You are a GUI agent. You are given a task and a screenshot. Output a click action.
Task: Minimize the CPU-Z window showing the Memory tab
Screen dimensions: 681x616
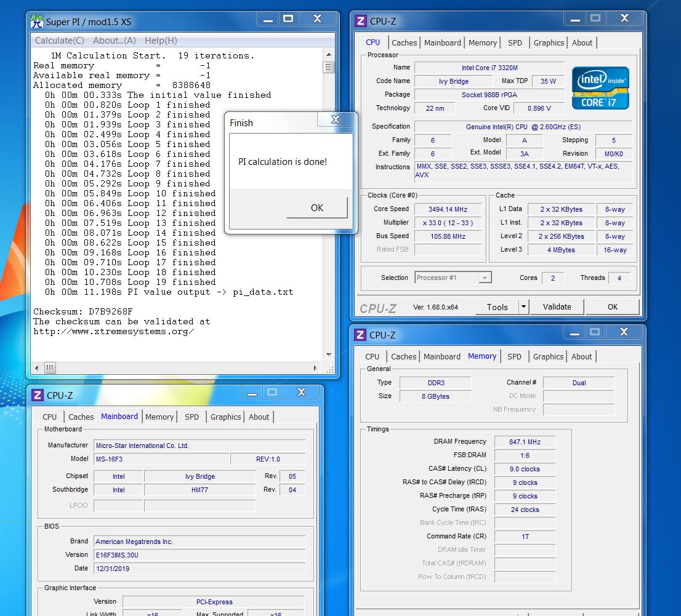click(x=574, y=332)
